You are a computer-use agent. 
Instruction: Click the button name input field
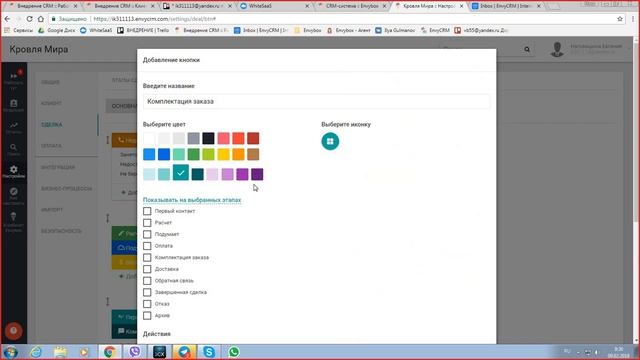(x=316, y=102)
